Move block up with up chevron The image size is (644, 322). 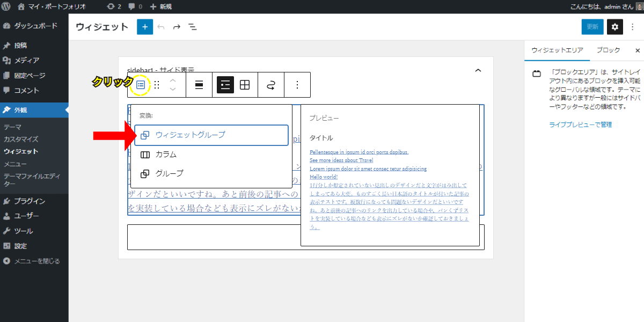coord(173,80)
